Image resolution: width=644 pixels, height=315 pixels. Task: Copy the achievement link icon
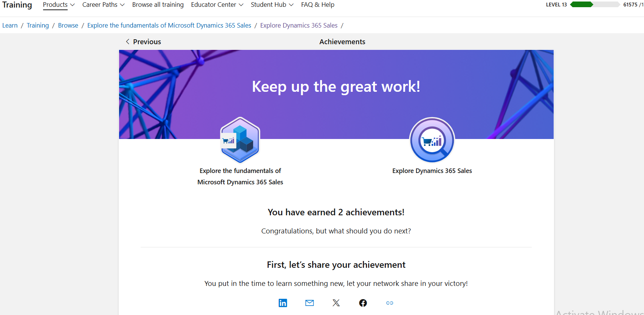tap(390, 303)
